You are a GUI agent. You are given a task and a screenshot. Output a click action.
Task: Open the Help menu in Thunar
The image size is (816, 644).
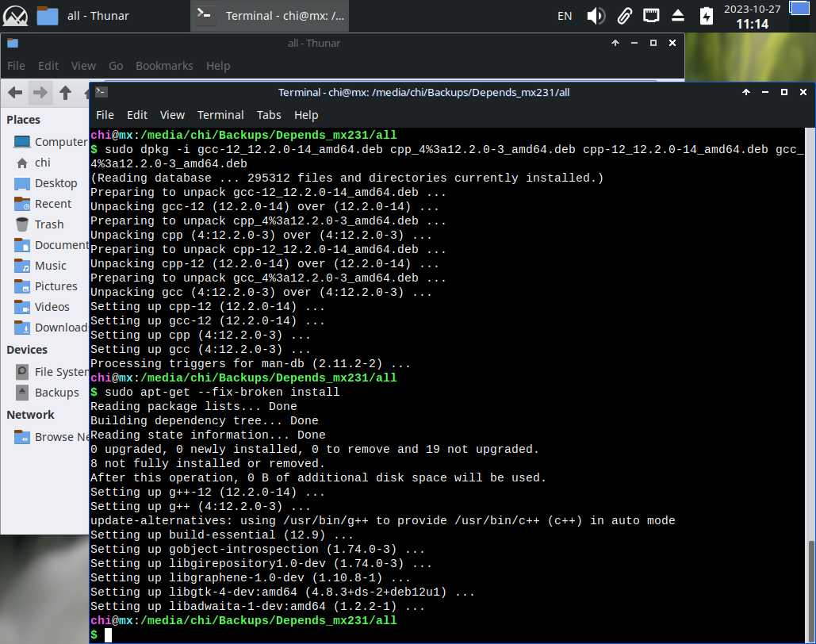point(218,66)
